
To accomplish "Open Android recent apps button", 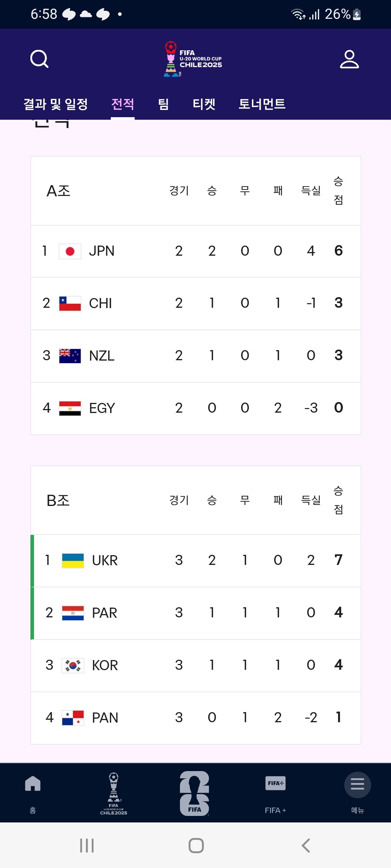I will click(87, 846).
